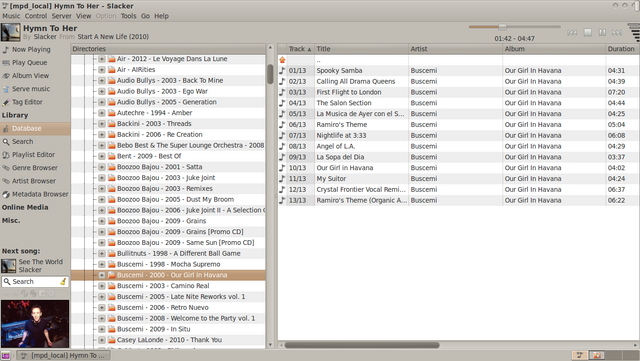
Task: Click the show desktop icon in taskbar
Action: [x=5, y=356]
